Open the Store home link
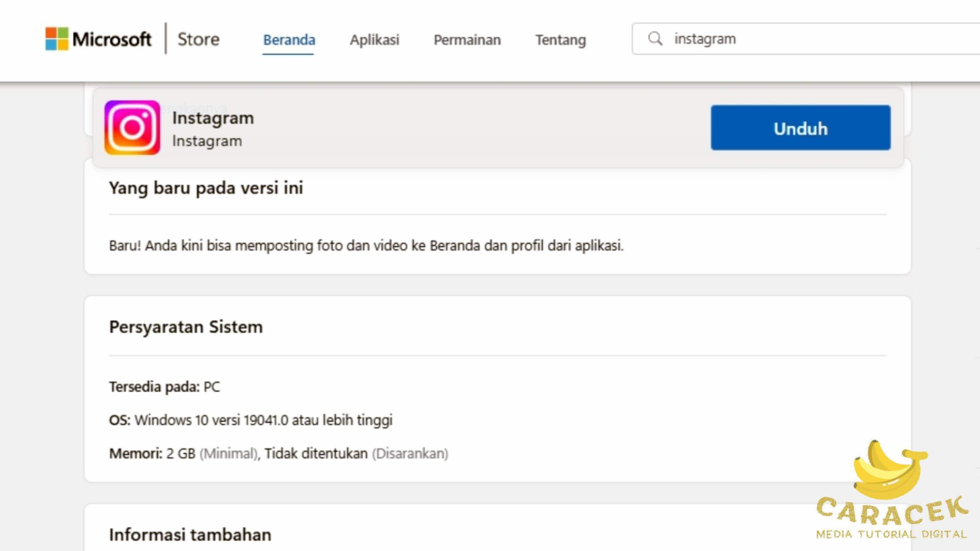The height and width of the screenshot is (551, 980). (198, 39)
